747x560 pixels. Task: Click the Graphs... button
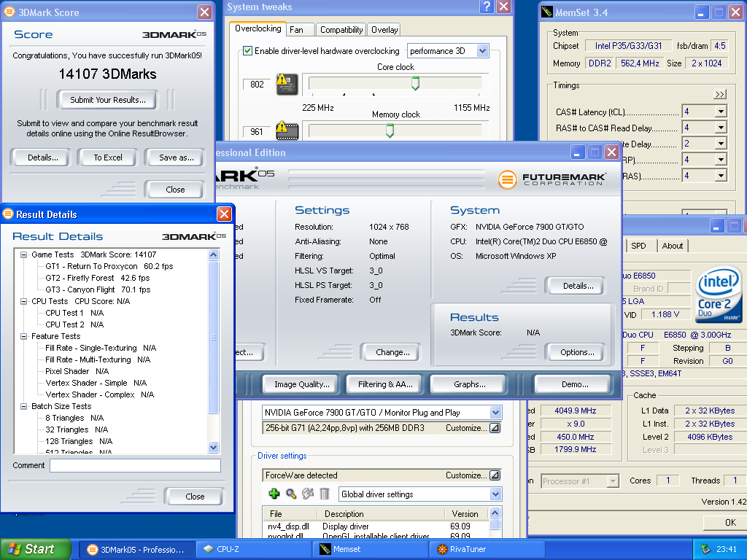point(469,384)
